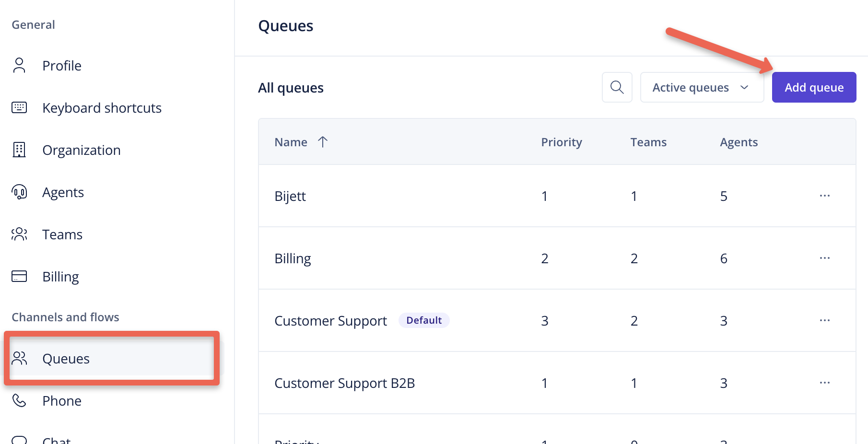Click the Organization building icon
Image resolution: width=868 pixels, height=444 pixels.
[x=19, y=150]
